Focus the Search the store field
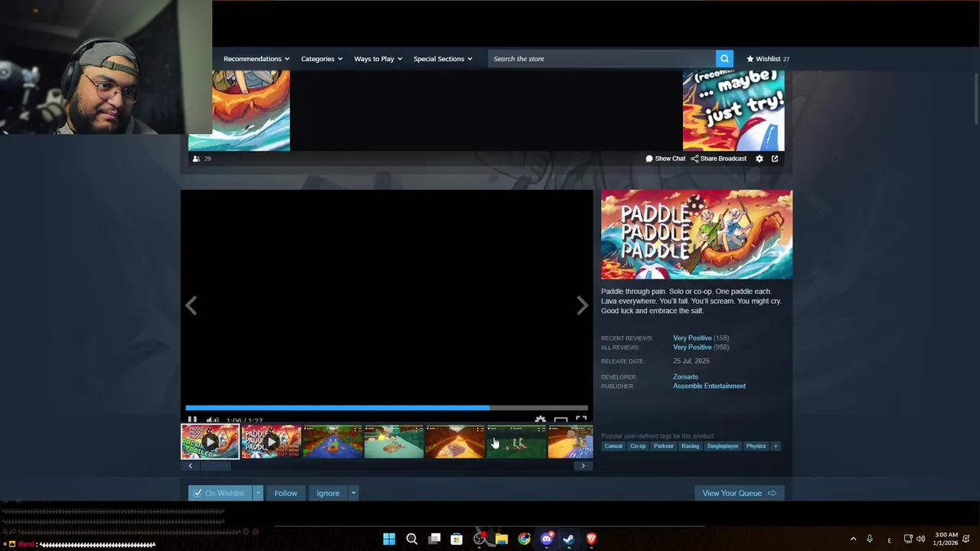The image size is (980, 551). pos(603,59)
